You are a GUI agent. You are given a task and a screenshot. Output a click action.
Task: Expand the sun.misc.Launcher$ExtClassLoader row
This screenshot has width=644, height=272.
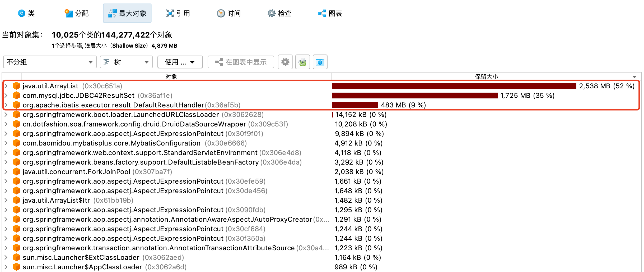point(6,257)
